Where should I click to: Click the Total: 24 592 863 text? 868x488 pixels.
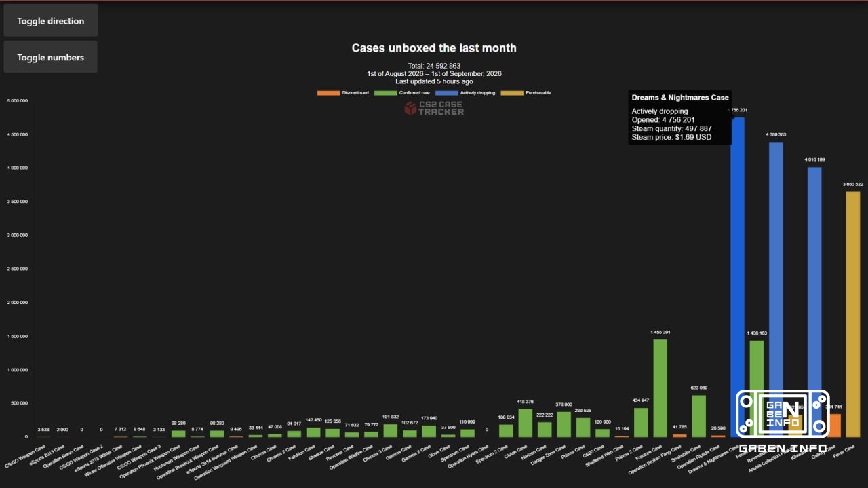(x=434, y=66)
